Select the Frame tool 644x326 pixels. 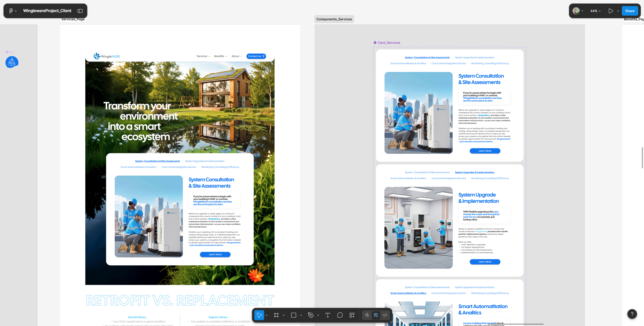point(276,315)
